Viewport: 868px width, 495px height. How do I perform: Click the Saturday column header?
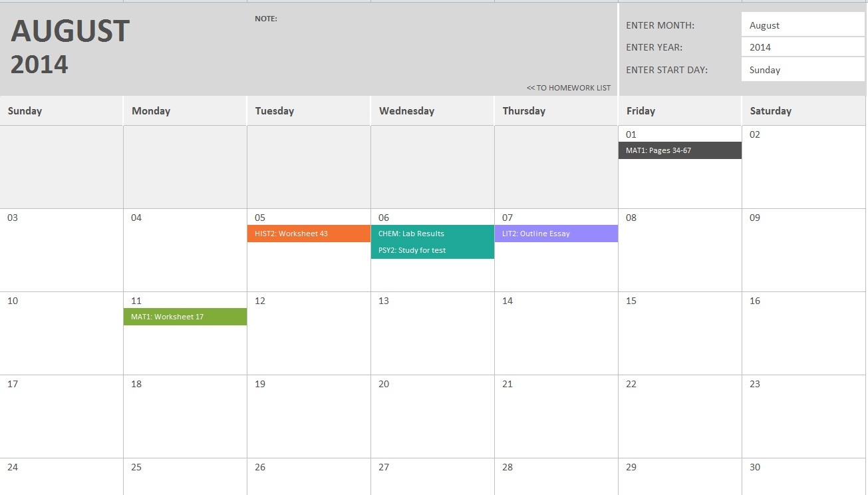point(805,110)
